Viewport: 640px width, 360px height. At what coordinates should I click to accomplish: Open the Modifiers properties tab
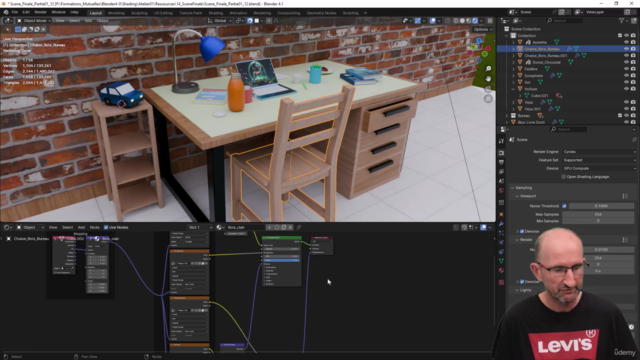[501, 224]
